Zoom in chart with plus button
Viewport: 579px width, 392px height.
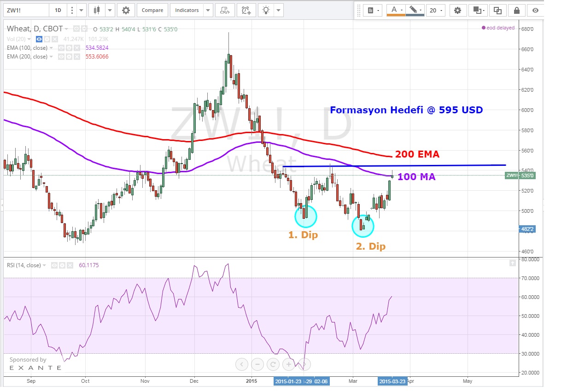point(288,365)
